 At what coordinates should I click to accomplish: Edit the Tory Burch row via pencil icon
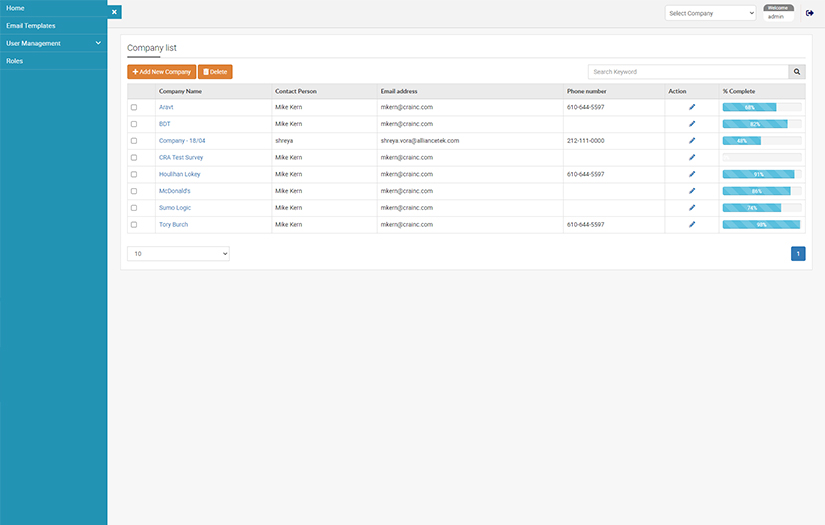point(692,225)
